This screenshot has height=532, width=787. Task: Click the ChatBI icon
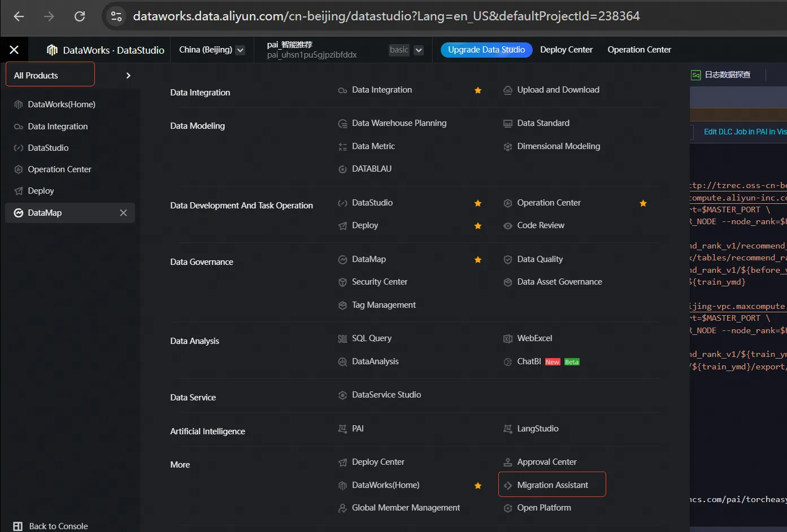click(508, 362)
